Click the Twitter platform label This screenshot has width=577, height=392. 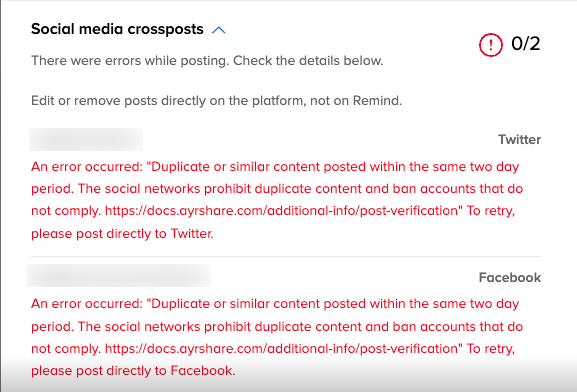point(519,140)
